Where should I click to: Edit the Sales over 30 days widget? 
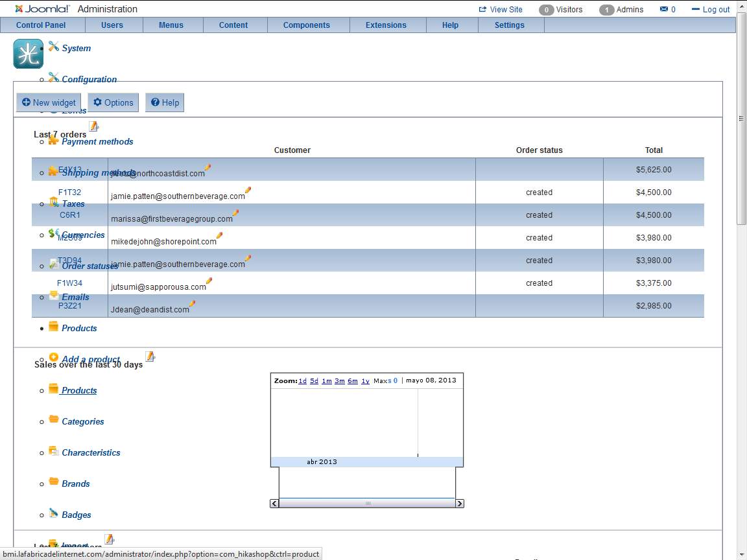(150, 356)
